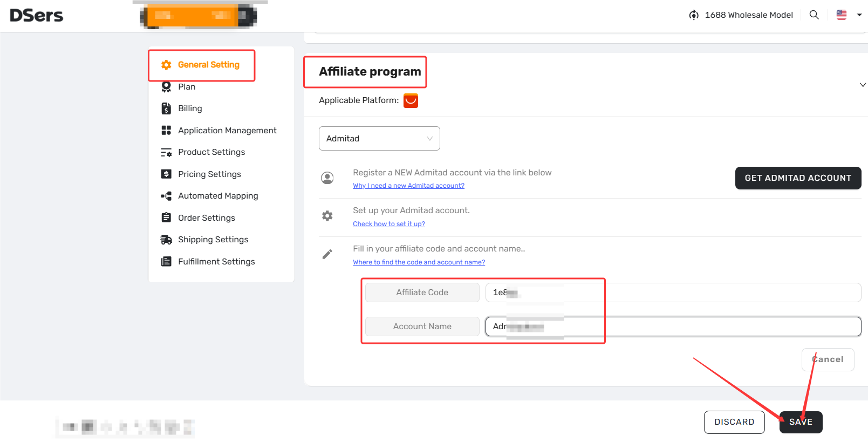This screenshot has width=868, height=442.
Task: Click the Product Settings list-gear icon
Action: click(166, 153)
